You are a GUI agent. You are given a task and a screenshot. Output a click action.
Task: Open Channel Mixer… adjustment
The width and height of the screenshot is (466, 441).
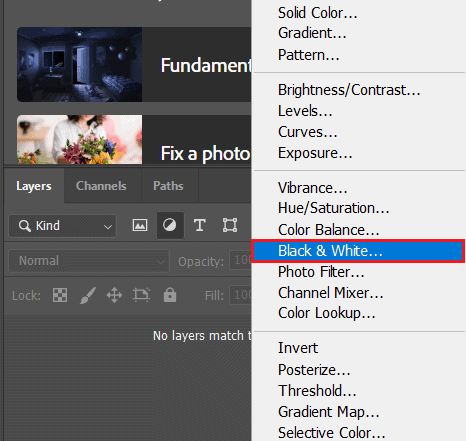(x=331, y=293)
